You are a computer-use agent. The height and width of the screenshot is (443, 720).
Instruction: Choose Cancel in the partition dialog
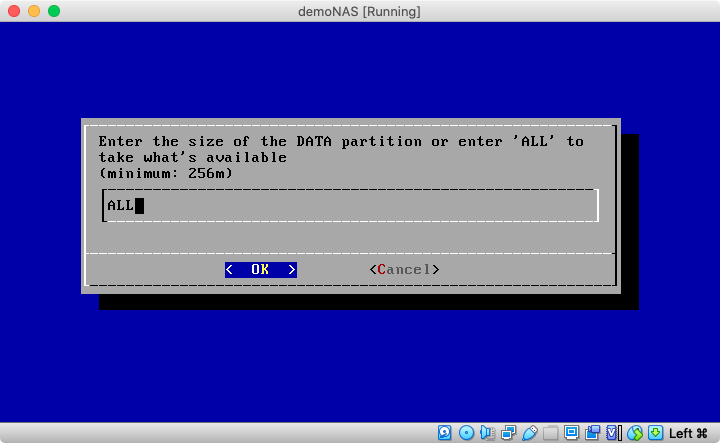tap(404, 269)
